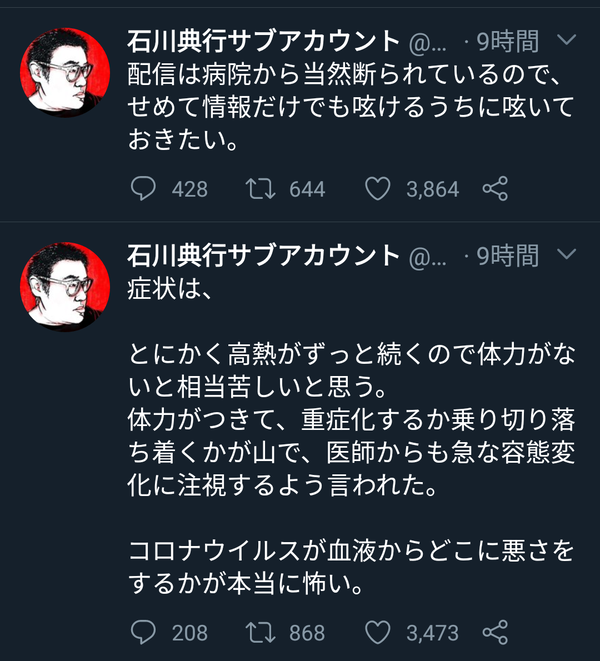Like the first tweet with 3,864 likes
The height and width of the screenshot is (661, 600).
tap(377, 188)
